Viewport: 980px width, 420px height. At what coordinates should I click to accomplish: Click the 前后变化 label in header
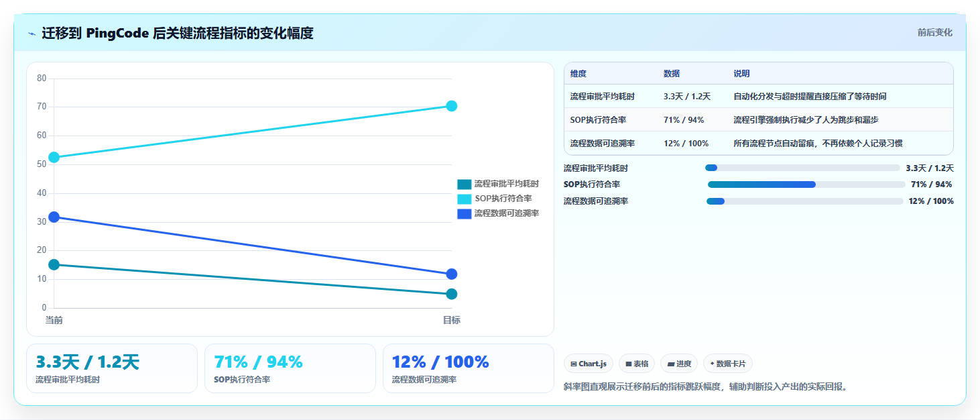click(934, 33)
